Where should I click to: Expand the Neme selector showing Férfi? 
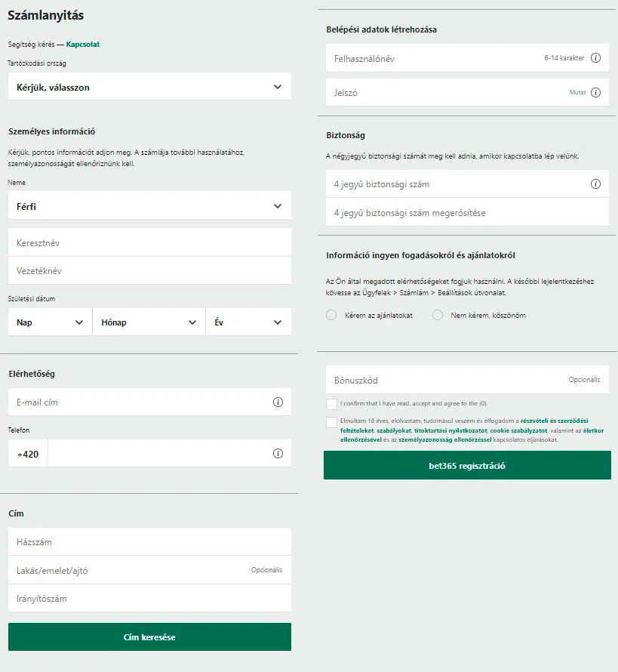[x=149, y=205]
